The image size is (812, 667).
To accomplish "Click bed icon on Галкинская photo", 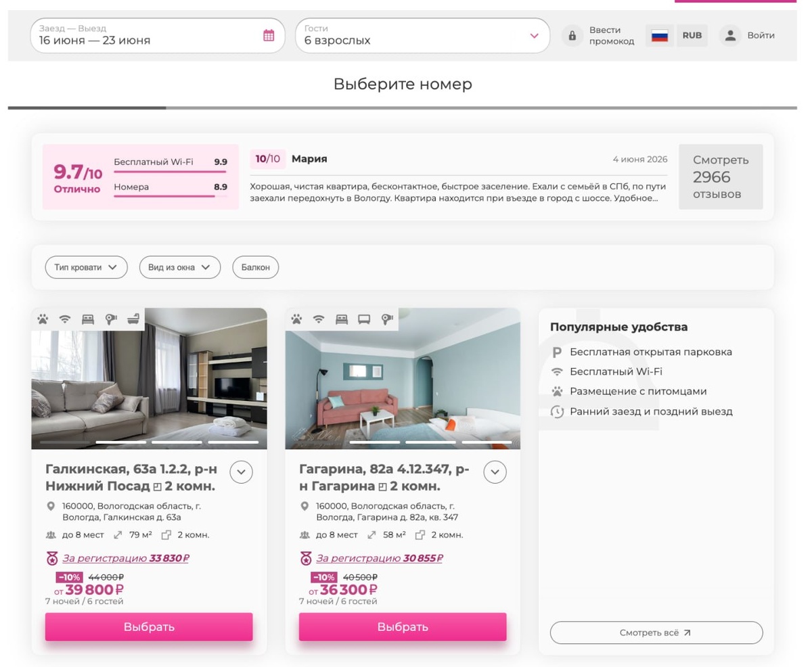I will pos(88,319).
